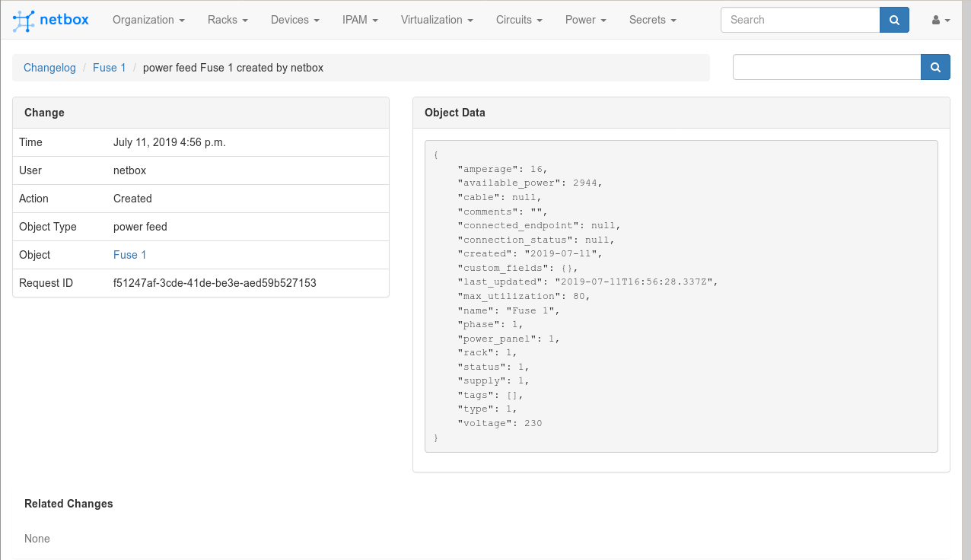Click the JSON line "connected_endpoint": null

540,226
